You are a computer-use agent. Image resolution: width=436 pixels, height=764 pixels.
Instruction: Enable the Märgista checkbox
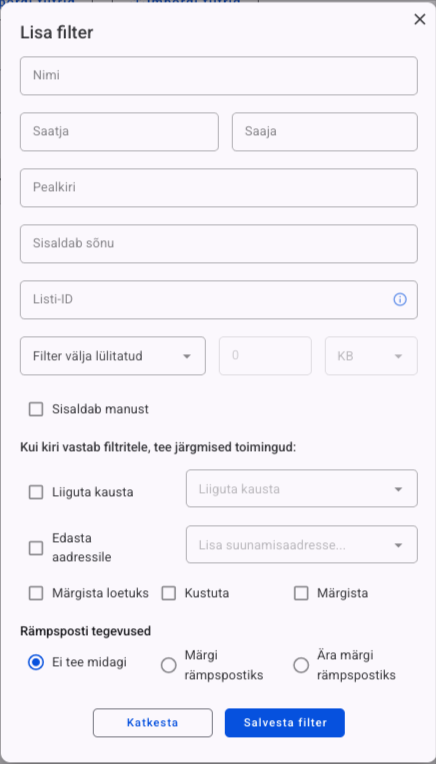(x=301, y=593)
